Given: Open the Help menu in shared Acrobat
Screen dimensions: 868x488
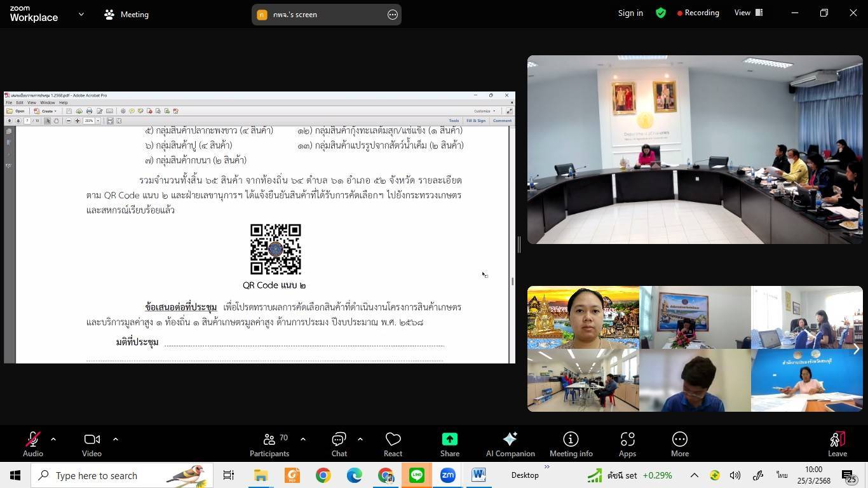Looking at the screenshot, I should click(x=64, y=102).
